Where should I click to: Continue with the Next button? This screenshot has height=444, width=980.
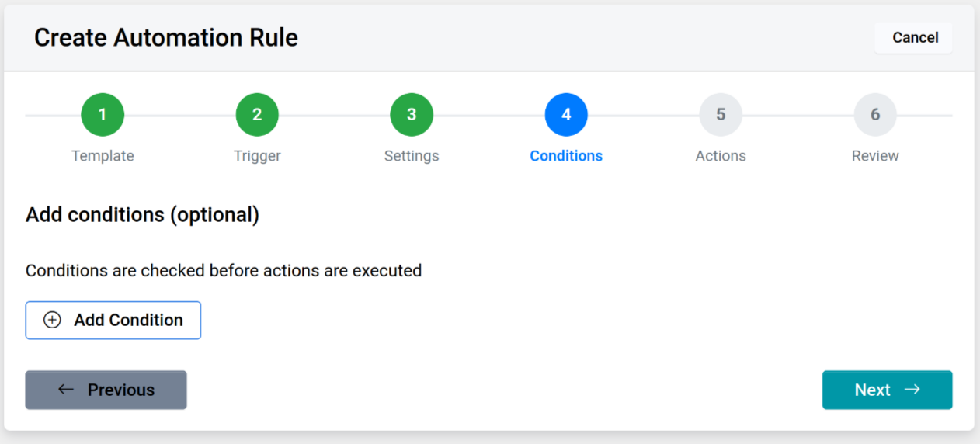pos(887,390)
